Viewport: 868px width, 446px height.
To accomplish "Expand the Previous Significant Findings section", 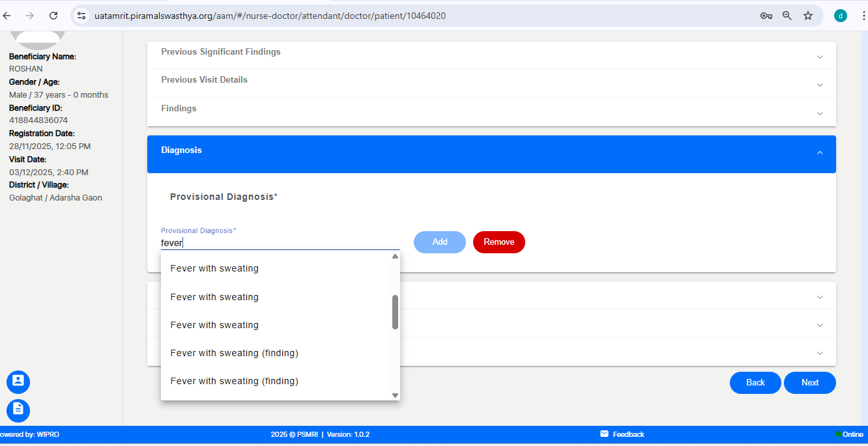I will tap(491, 53).
